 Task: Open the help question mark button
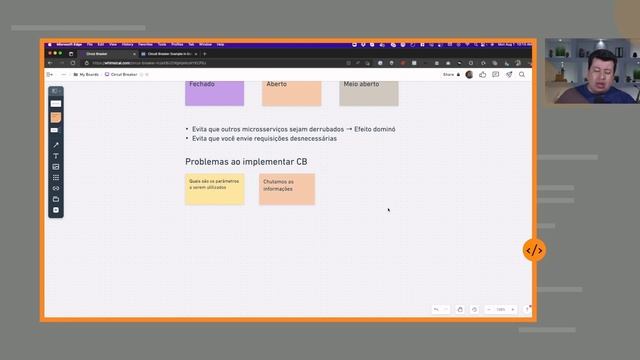(527, 309)
